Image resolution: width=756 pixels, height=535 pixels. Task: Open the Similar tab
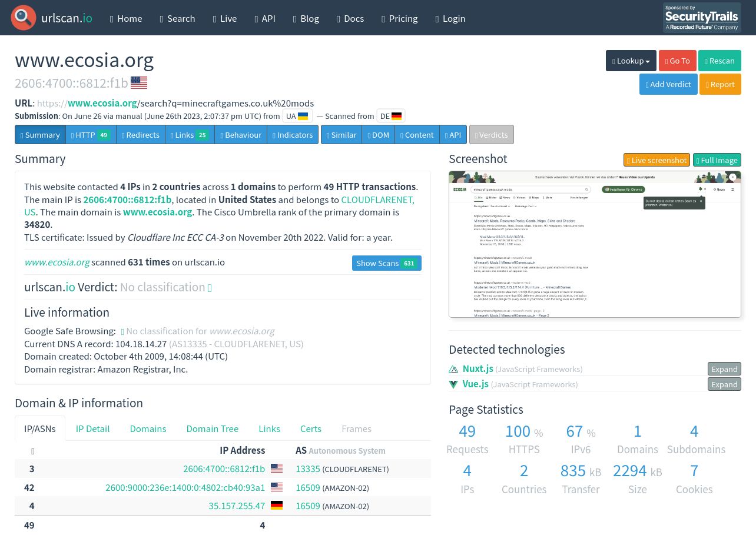tap(341, 135)
